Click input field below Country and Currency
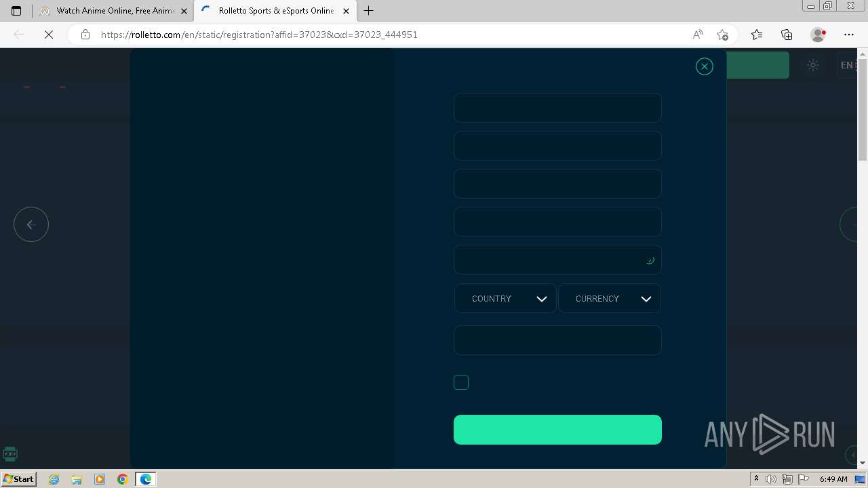 (x=557, y=340)
